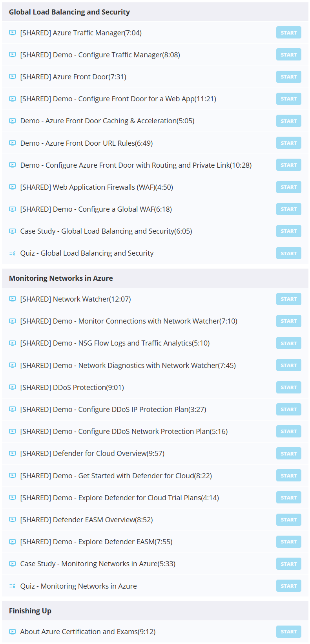Click video icon for NSG Flow Logs and Traffic Analytics
The image size is (310, 644).
tap(13, 343)
